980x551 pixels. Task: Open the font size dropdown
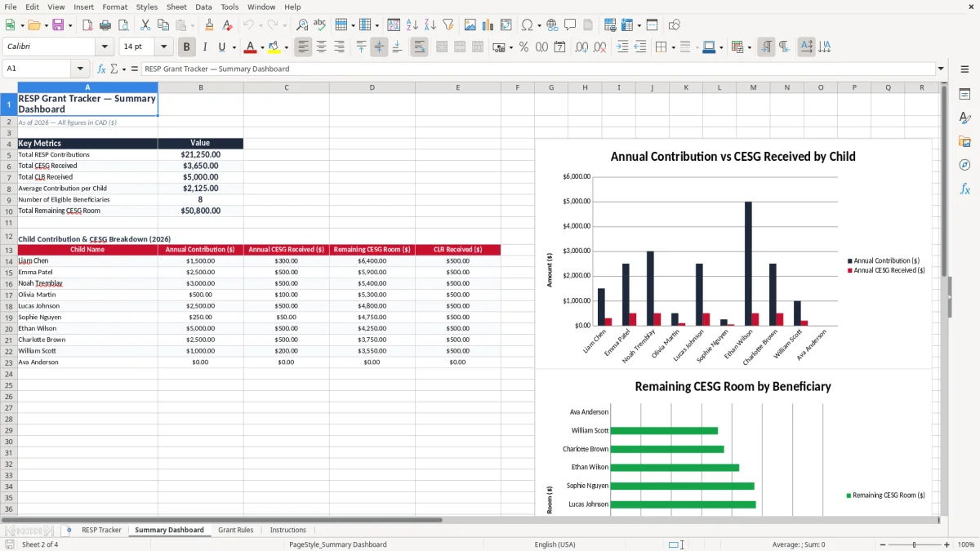(164, 47)
